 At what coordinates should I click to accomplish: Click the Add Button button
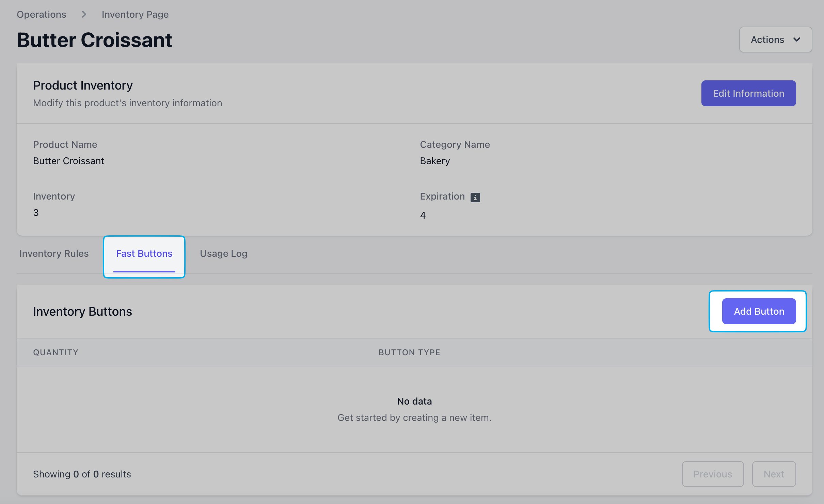(759, 311)
